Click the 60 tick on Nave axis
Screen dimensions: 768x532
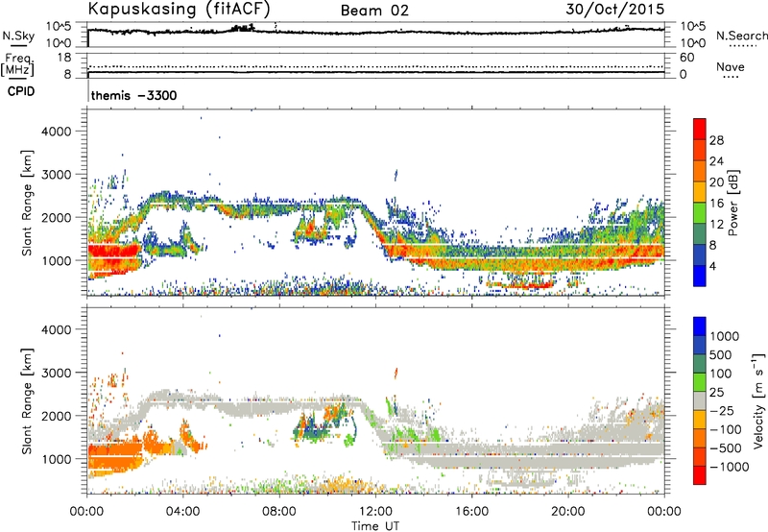click(686, 58)
